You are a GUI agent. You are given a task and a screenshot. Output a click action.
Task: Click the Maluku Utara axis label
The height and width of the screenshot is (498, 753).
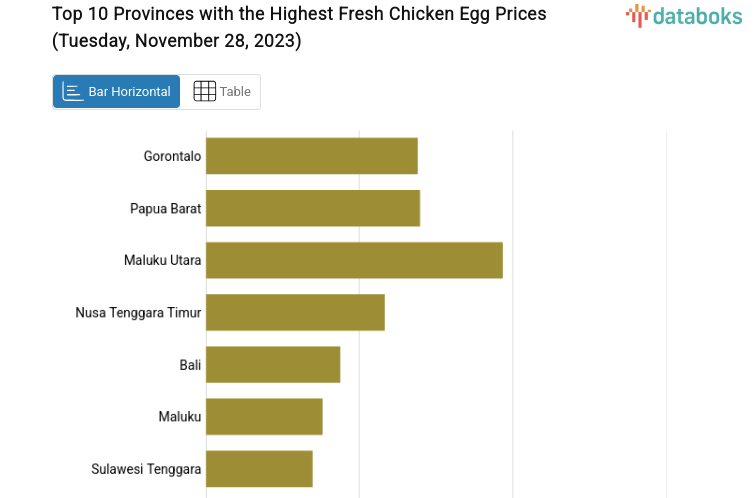click(x=162, y=260)
